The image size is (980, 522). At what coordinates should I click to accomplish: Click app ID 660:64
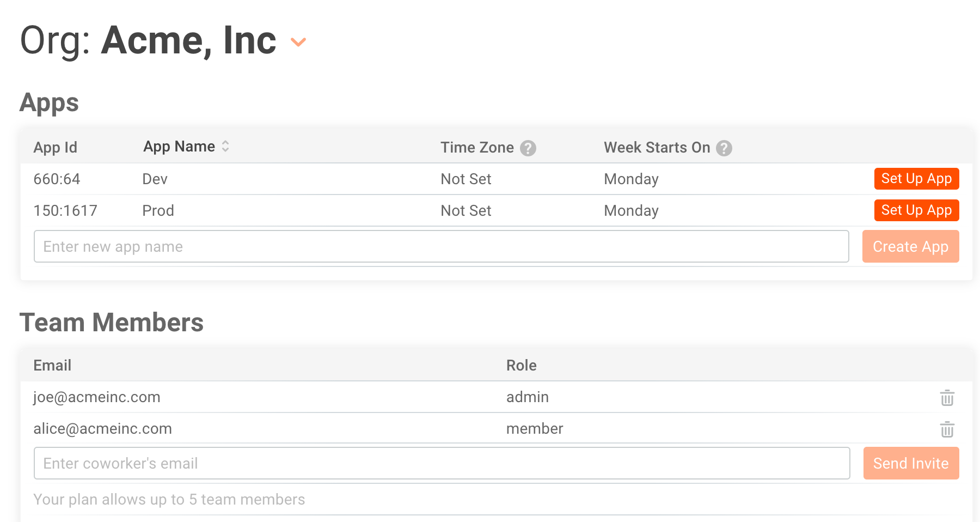(x=57, y=179)
